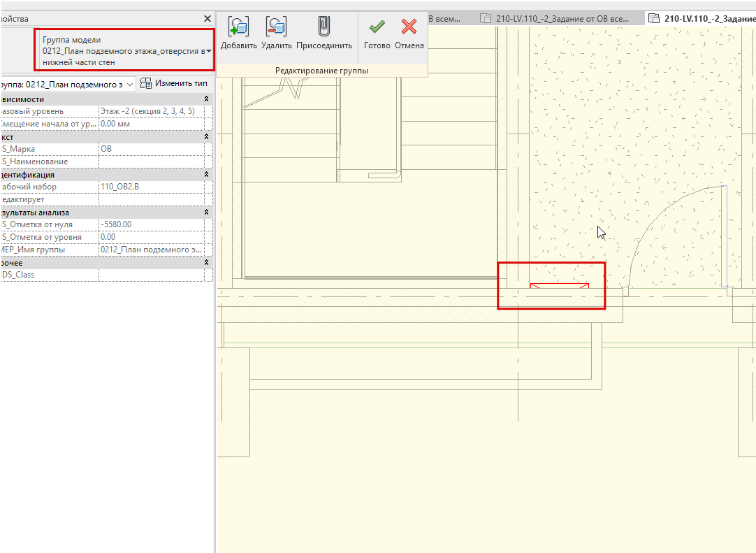
Task: Switch to the view tab ending with В всем...
Action: 444,18
